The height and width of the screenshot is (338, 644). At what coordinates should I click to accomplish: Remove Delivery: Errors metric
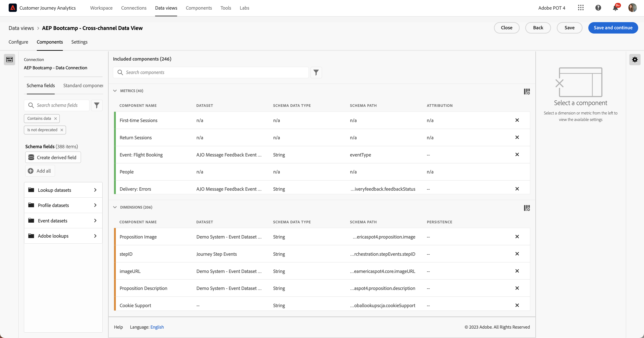517,189
